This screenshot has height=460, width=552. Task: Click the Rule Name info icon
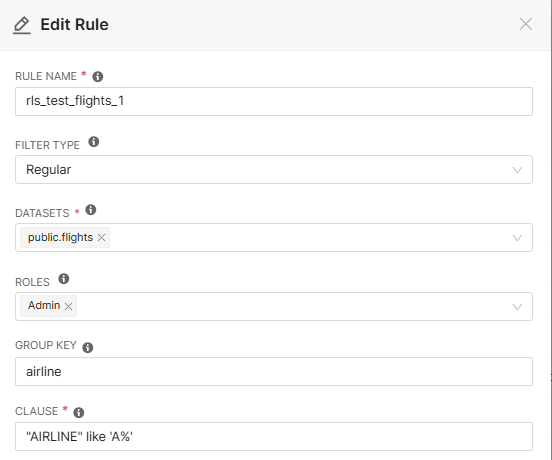tap(98, 76)
